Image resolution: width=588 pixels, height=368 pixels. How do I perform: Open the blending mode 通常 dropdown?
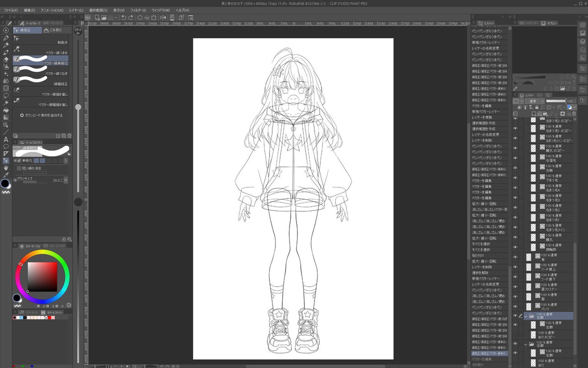tap(535, 101)
